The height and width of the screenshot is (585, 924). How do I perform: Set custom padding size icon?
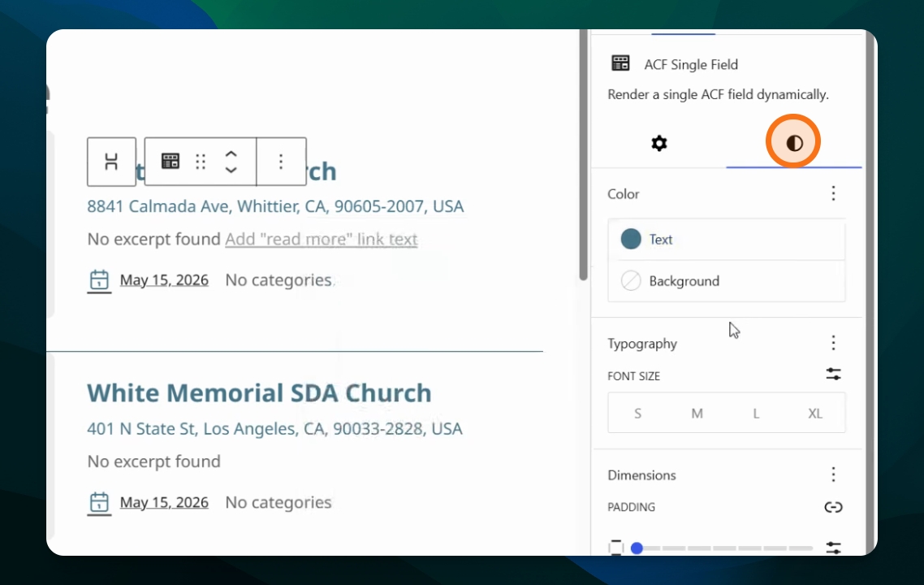click(833, 548)
